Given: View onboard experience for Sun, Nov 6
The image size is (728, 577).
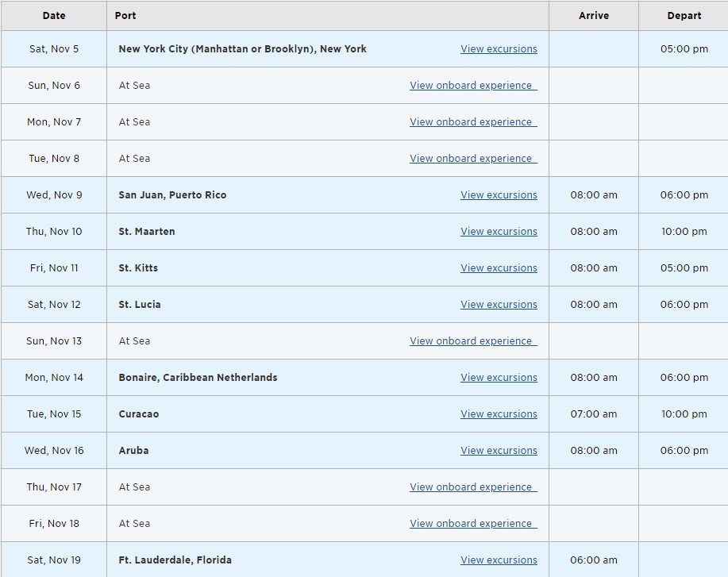Looking at the screenshot, I should (473, 86).
